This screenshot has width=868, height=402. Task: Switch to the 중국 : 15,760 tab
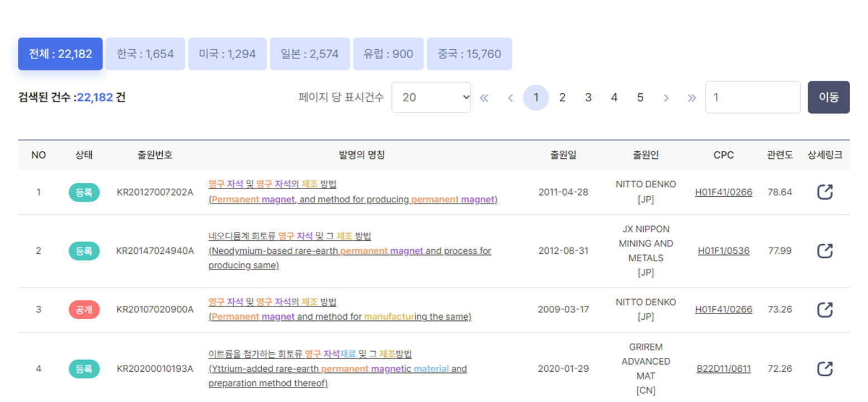point(469,54)
